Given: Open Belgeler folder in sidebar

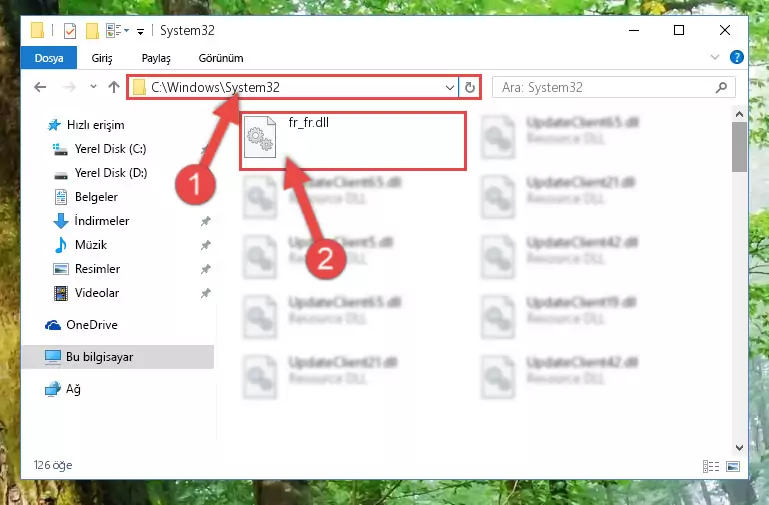Looking at the screenshot, I should click(96, 197).
